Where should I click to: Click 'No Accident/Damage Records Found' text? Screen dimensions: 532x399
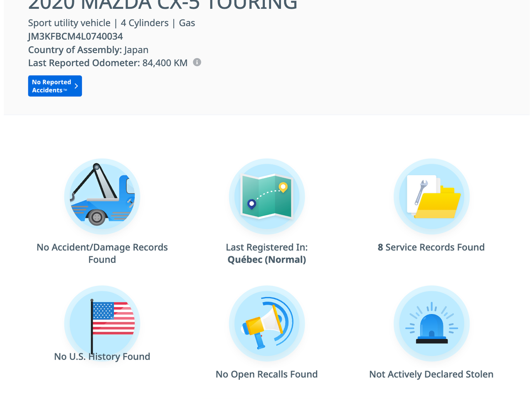tap(102, 254)
